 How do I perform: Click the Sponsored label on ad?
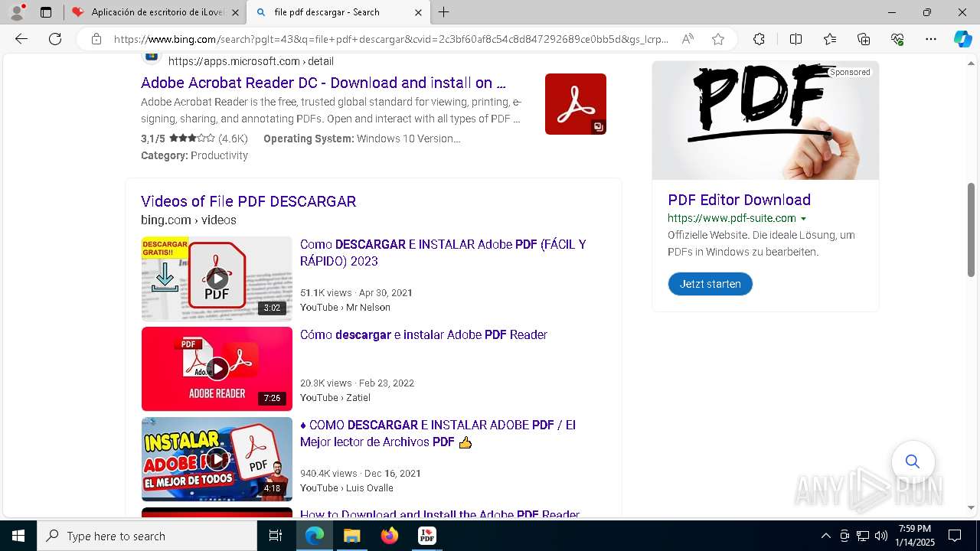[850, 72]
